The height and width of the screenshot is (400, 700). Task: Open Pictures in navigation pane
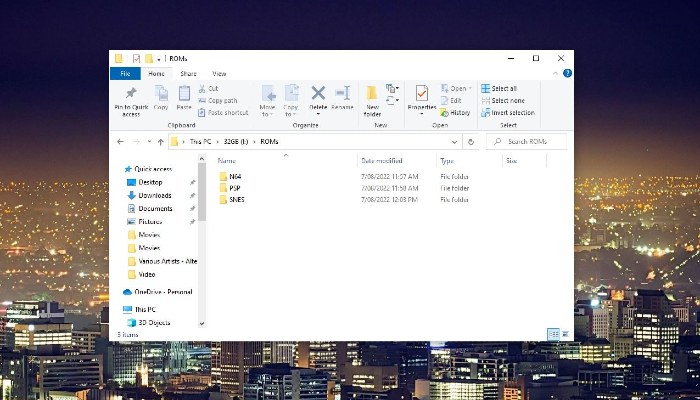pos(145,221)
